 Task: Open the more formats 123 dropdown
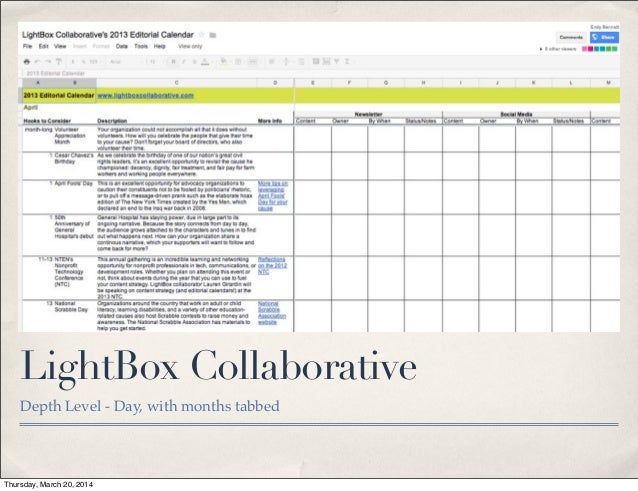[x=94, y=62]
